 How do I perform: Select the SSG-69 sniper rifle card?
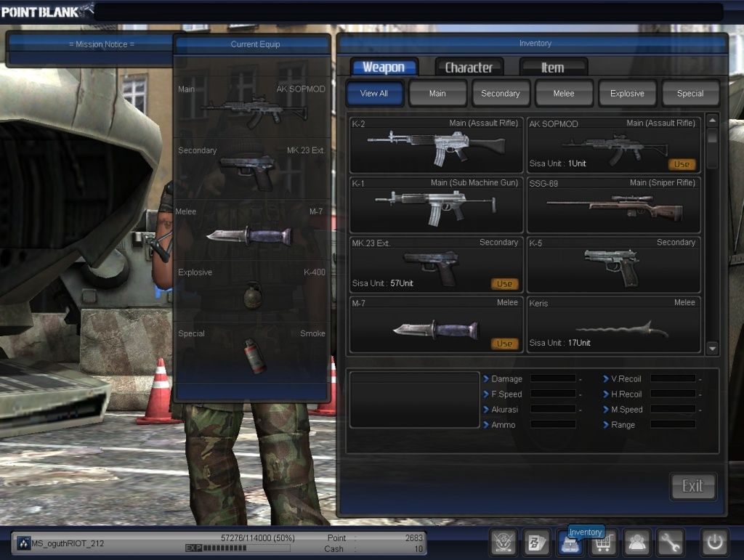[613, 205]
